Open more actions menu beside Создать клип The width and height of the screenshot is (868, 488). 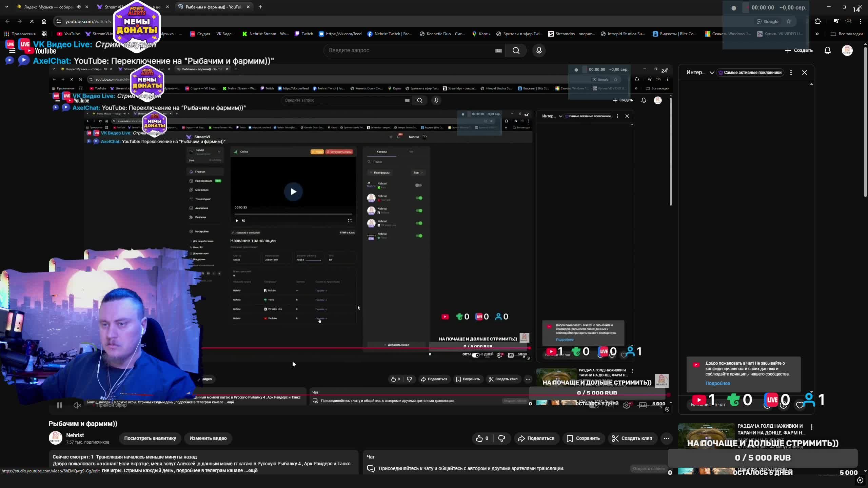coord(666,438)
